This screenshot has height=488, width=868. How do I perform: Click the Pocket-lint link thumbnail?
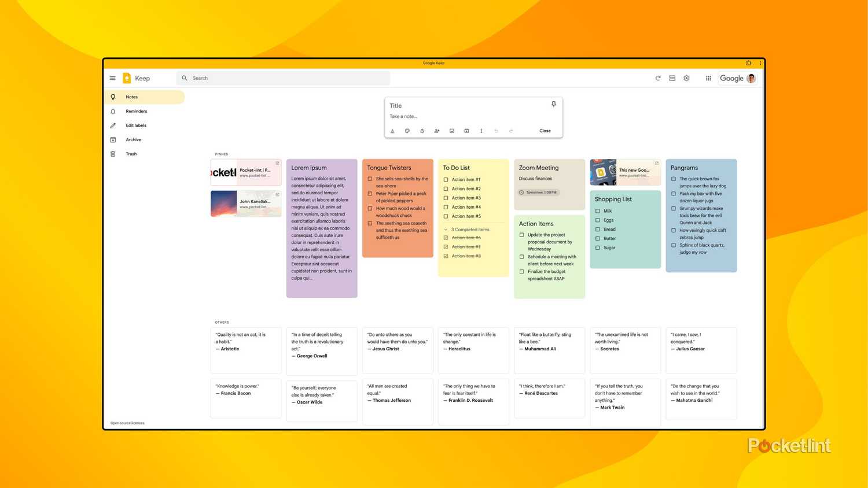224,172
